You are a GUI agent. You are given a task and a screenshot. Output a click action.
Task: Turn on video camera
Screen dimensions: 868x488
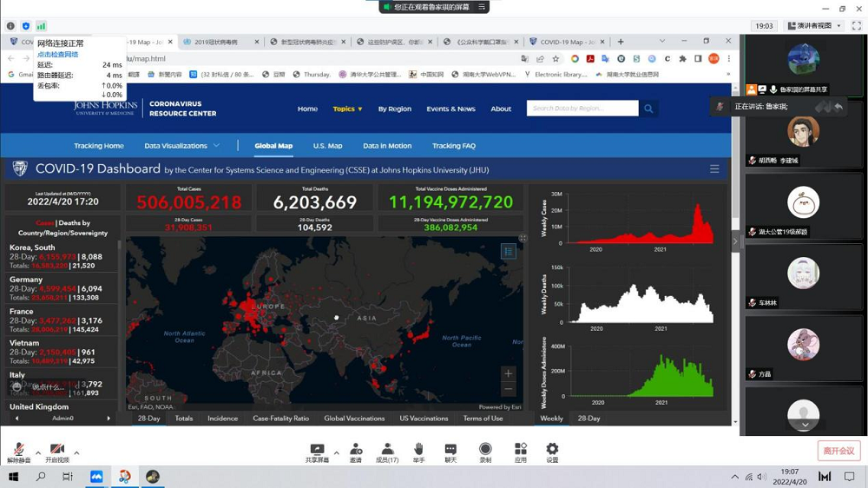pyautogui.click(x=56, y=451)
